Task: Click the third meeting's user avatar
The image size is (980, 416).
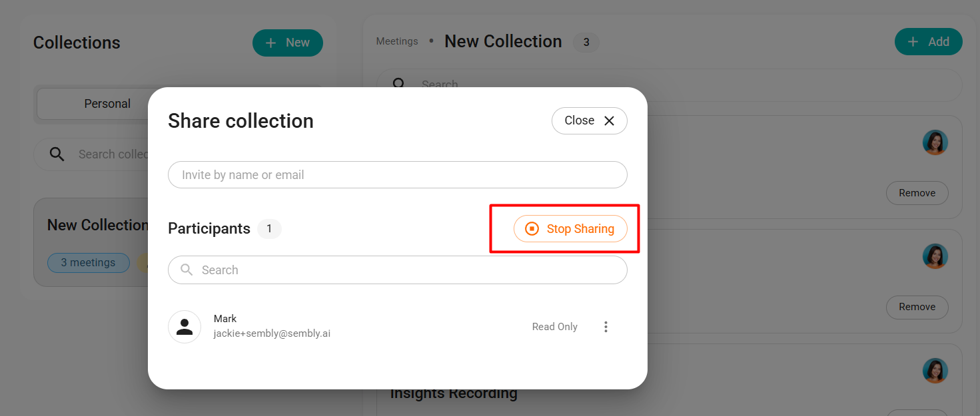Action: click(935, 371)
